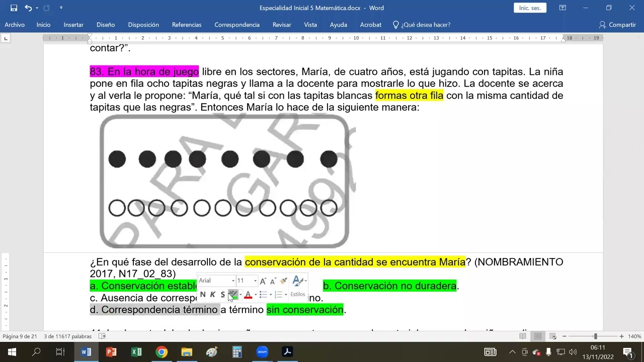Zoom out with the minus button
The image size is (644, 362).
click(565, 336)
